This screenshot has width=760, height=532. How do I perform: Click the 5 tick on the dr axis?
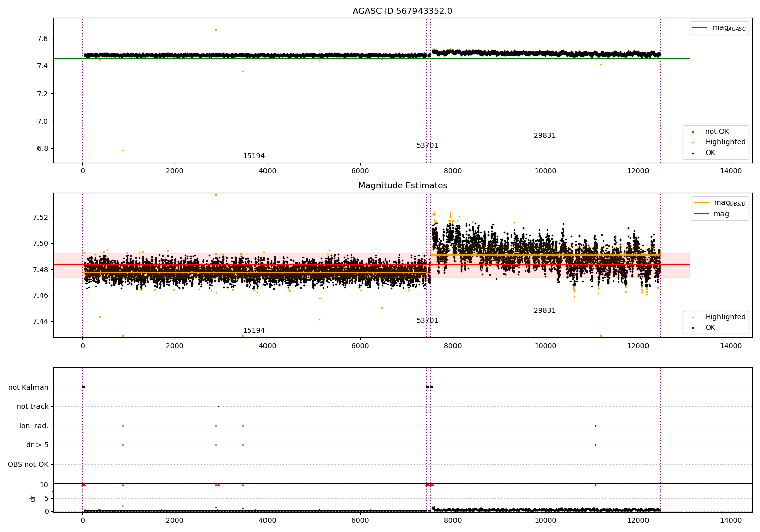click(x=46, y=499)
